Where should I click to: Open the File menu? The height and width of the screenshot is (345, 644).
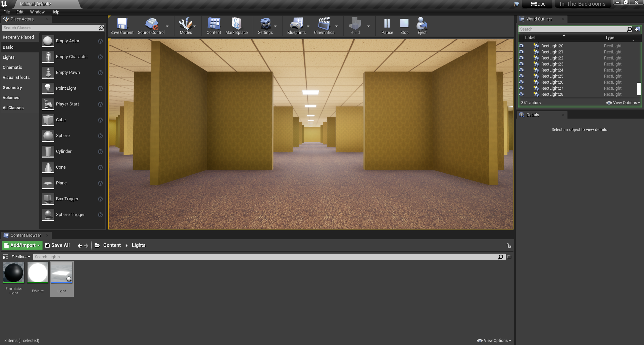tap(7, 12)
